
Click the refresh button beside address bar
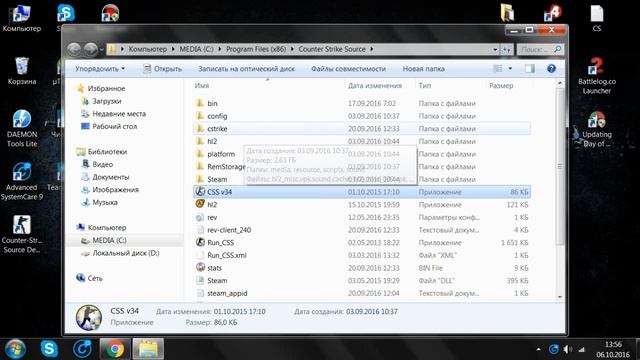tap(507, 49)
